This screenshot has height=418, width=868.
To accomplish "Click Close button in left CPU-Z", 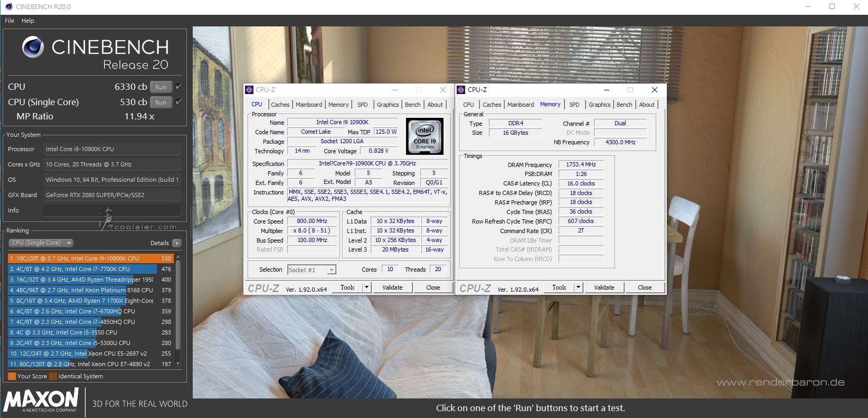I will [433, 287].
